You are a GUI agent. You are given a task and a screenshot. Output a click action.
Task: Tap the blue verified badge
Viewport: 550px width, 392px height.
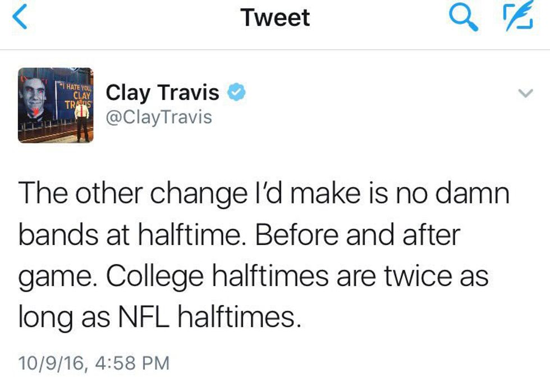[x=236, y=93]
